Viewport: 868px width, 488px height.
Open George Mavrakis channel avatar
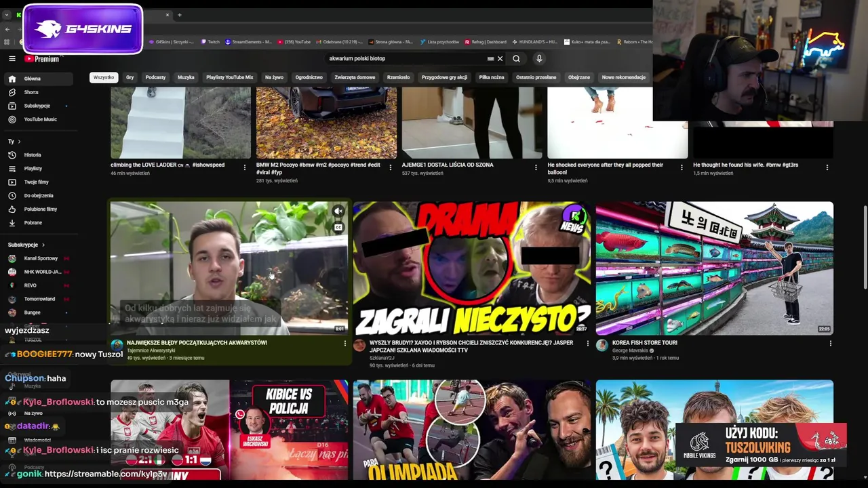click(601, 346)
